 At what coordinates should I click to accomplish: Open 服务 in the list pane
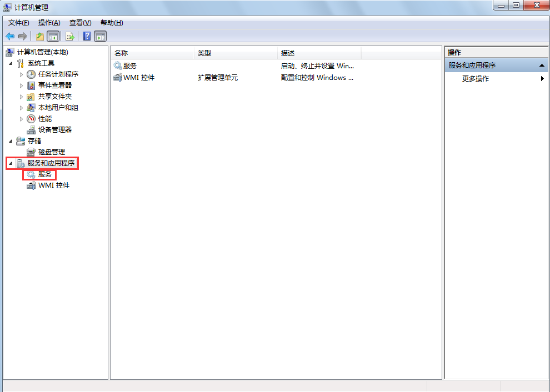pyautogui.click(x=128, y=66)
